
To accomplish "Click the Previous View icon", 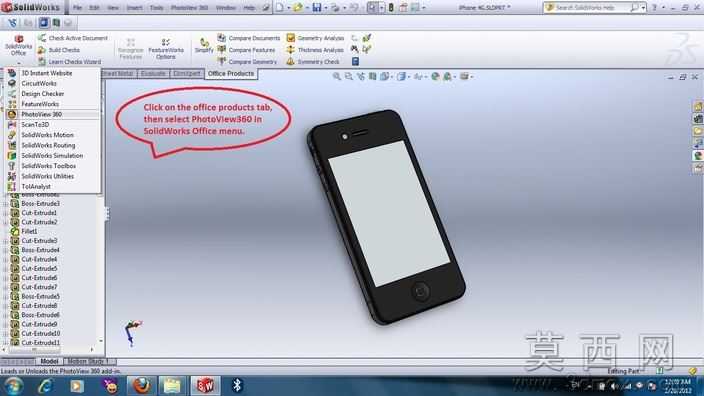I will point(361,76).
